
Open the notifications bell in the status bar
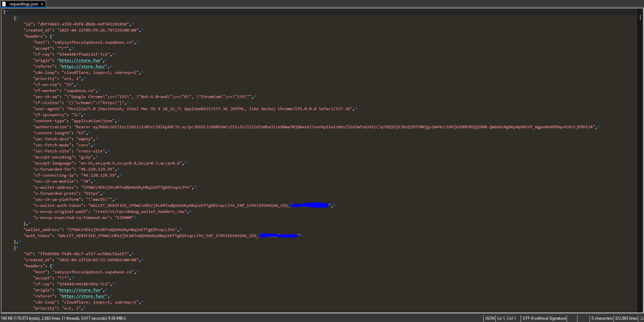641,318
